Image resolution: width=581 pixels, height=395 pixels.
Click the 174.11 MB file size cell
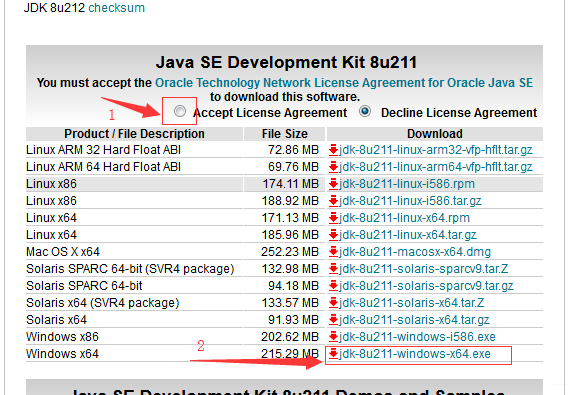click(x=285, y=184)
